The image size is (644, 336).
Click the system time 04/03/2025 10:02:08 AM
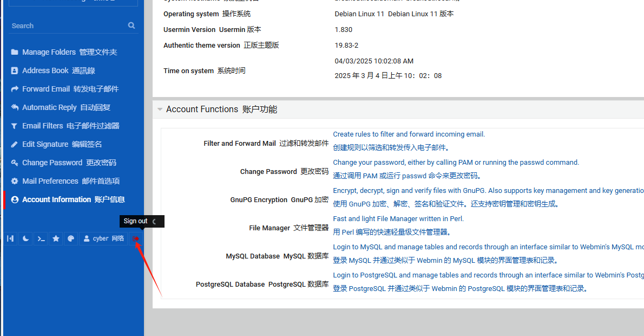tap(374, 61)
